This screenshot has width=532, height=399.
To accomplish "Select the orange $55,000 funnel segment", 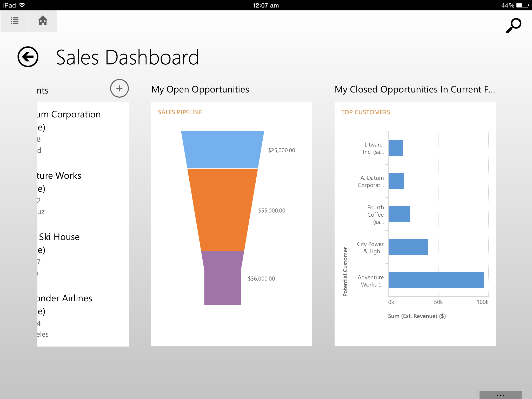I will pyautogui.click(x=222, y=209).
